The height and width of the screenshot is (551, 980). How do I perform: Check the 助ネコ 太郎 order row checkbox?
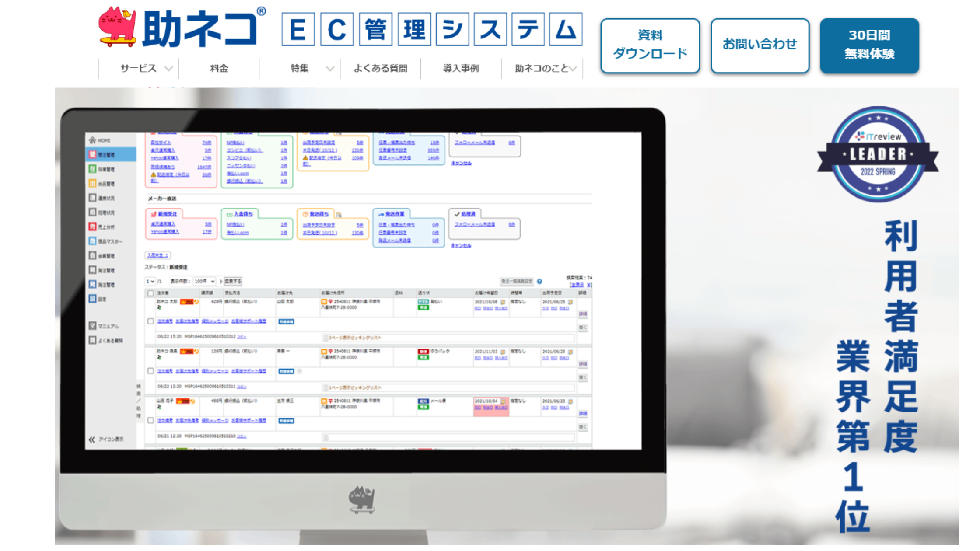point(150,321)
